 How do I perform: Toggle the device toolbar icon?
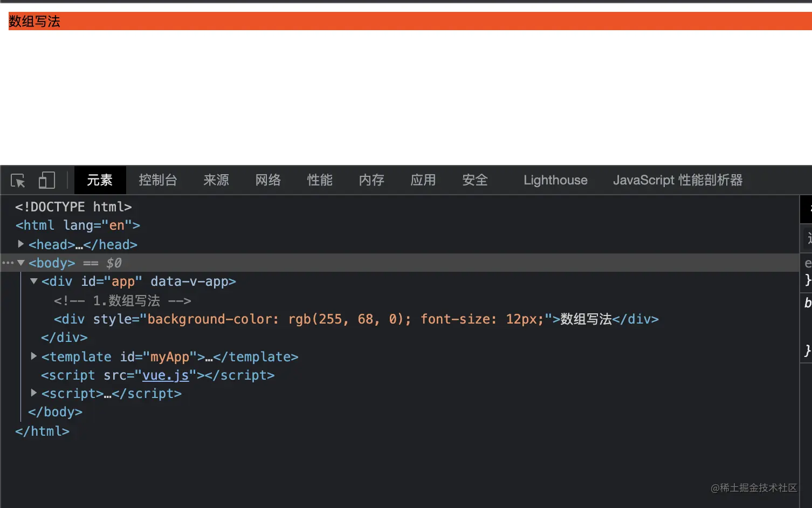coord(47,180)
